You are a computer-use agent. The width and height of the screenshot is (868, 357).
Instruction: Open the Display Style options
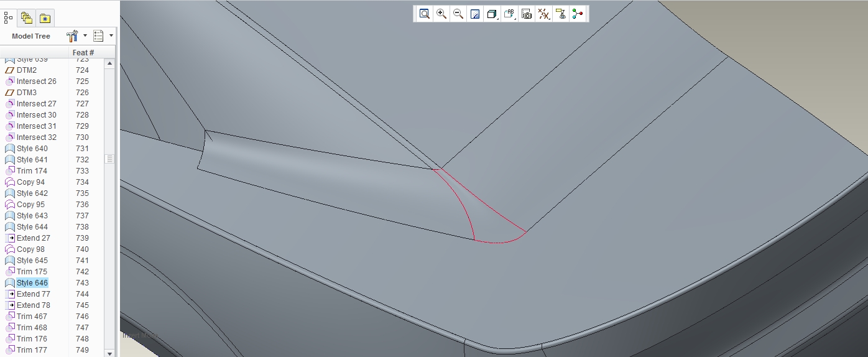(492, 14)
